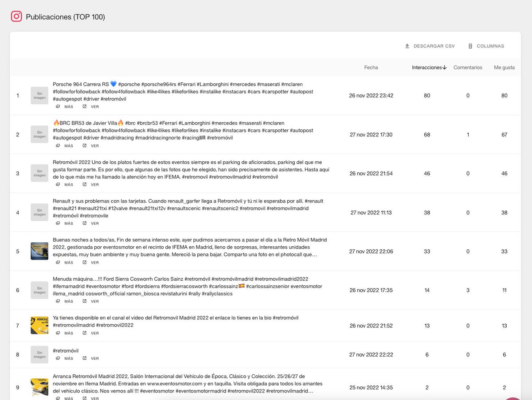532x400 pixels.
Task: Click the Sin imagen placeholder on row 2
Action: click(x=39, y=134)
